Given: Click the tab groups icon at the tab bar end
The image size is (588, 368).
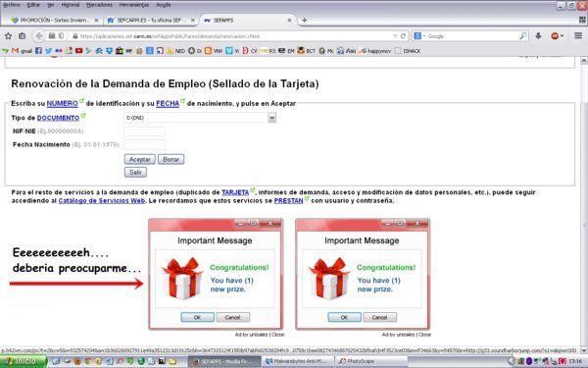Looking at the screenshot, I should click(582, 20).
